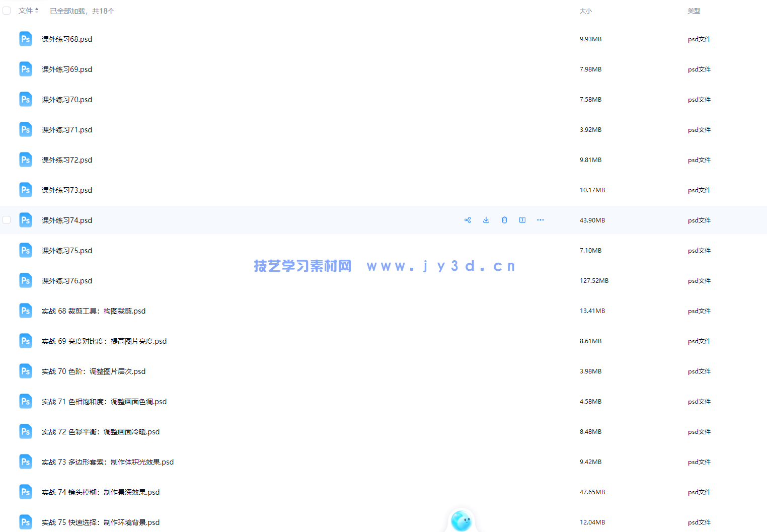Open the file 课外练习69.psd
The image size is (767, 532).
click(67, 69)
